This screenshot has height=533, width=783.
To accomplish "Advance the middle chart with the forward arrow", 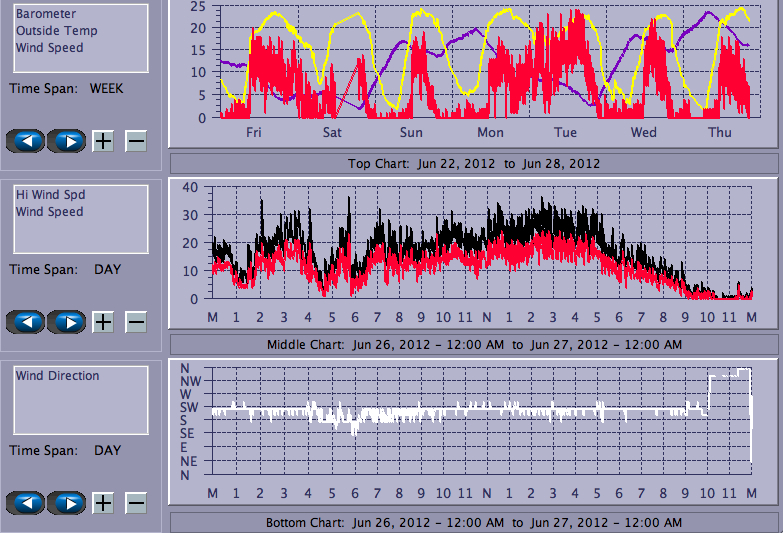I will (66, 322).
